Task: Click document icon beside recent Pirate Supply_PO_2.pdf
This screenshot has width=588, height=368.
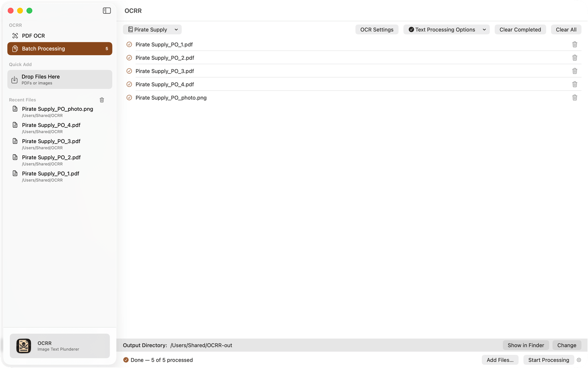Action: pyautogui.click(x=15, y=158)
